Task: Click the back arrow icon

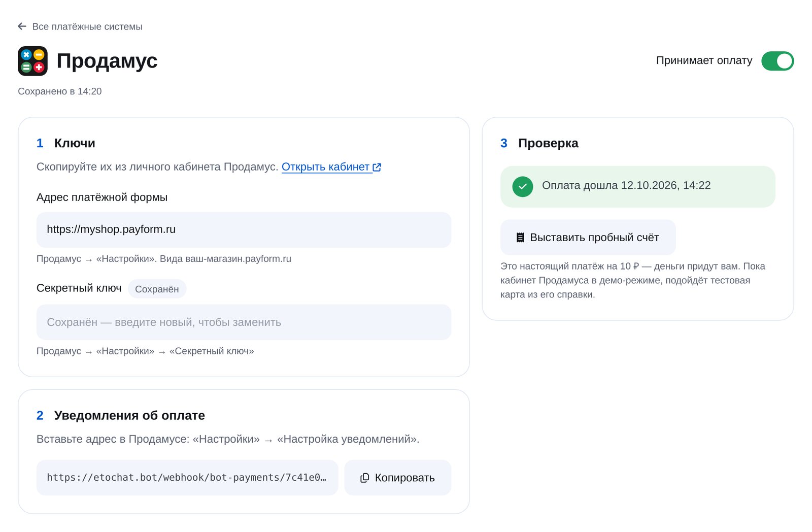Action: pos(22,26)
